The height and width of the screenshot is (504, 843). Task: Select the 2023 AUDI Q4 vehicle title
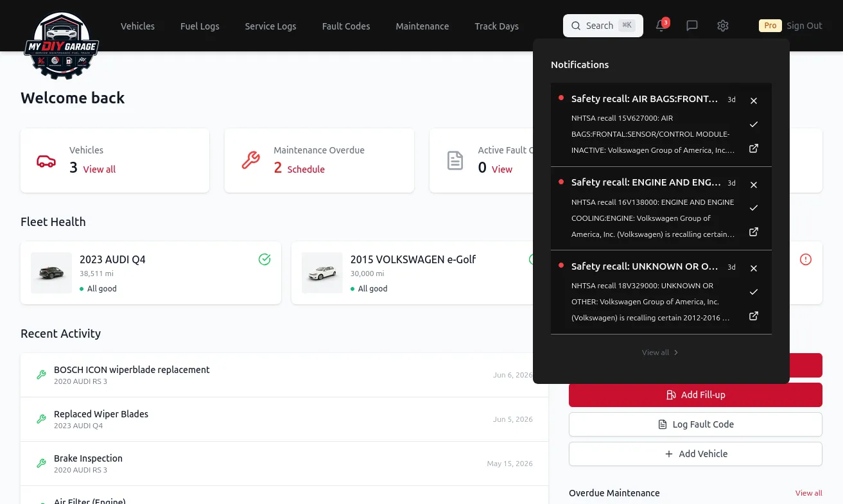(112, 259)
